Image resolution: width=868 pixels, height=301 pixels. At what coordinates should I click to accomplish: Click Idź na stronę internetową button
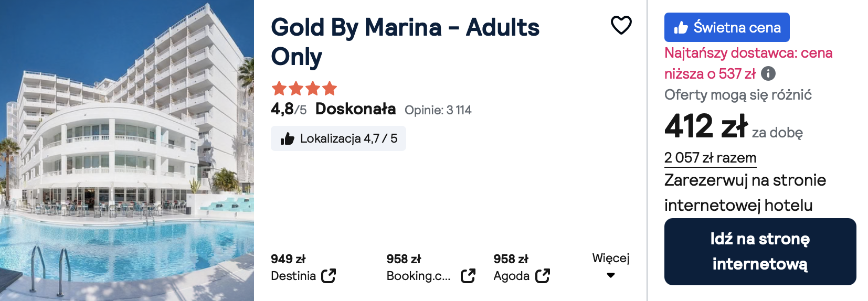760,252
